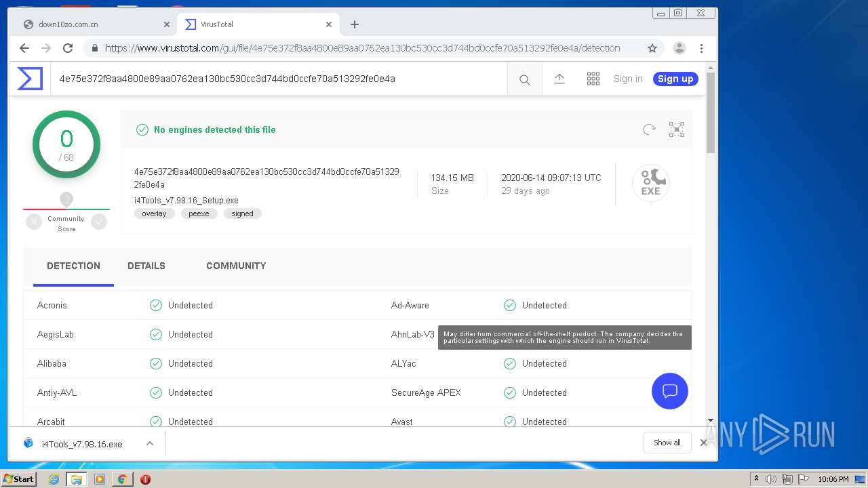This screenshot has width=868, height=488.
Task: Bookmark this page with the star icon
Action: pos(652,48)
